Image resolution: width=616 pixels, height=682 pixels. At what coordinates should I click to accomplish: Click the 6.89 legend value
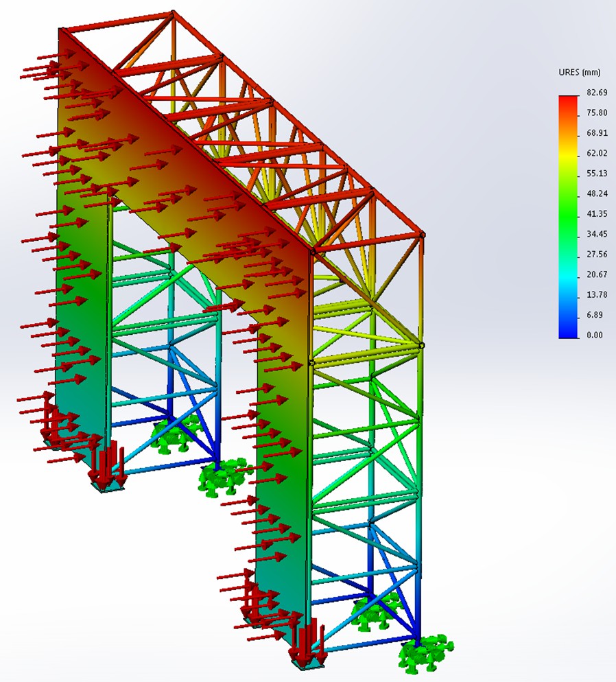coord(594,315)
